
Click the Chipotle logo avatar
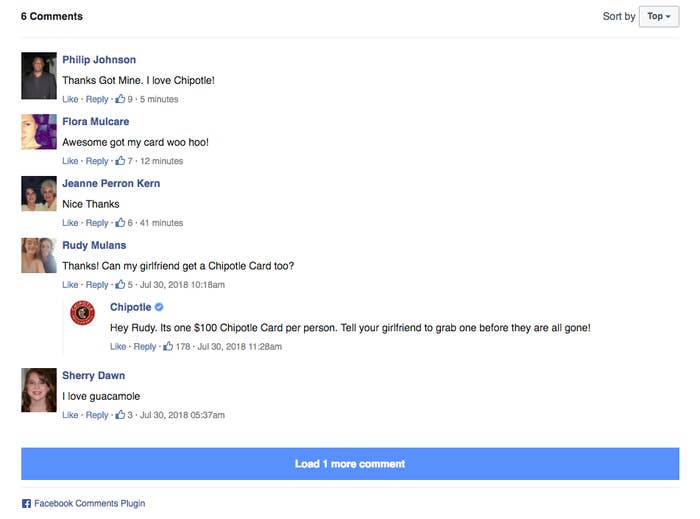tap(83, 313)
